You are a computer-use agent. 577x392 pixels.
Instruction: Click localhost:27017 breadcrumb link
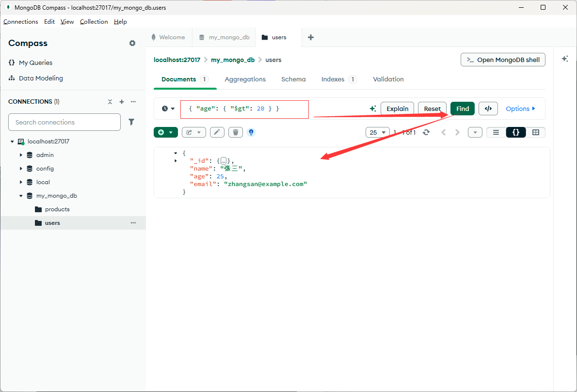pyautogui.click(x=177, y=60)
